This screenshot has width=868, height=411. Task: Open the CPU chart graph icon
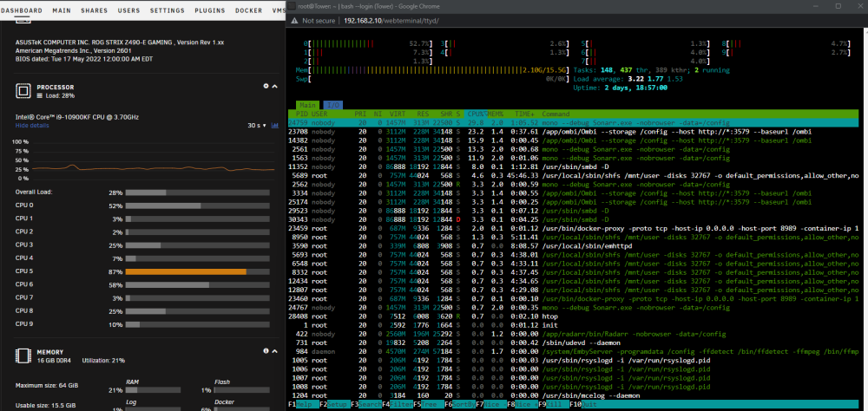click(x=275, y=126)
